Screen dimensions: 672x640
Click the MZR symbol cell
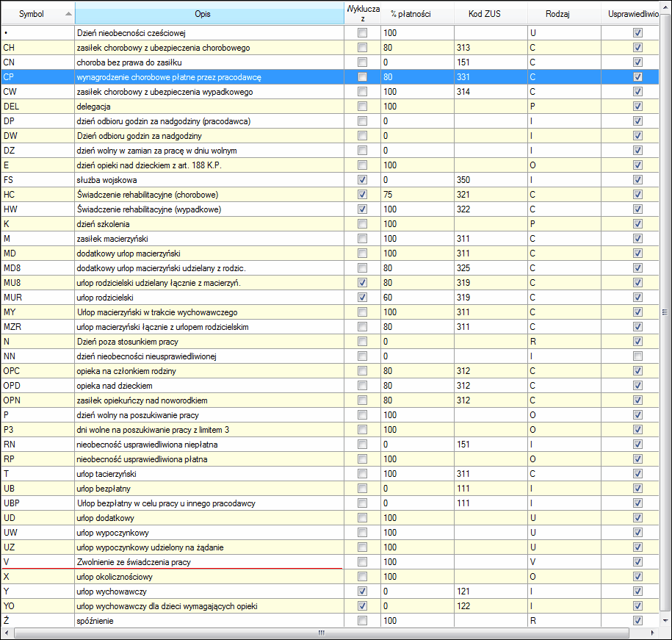click(x=37, y=327)
